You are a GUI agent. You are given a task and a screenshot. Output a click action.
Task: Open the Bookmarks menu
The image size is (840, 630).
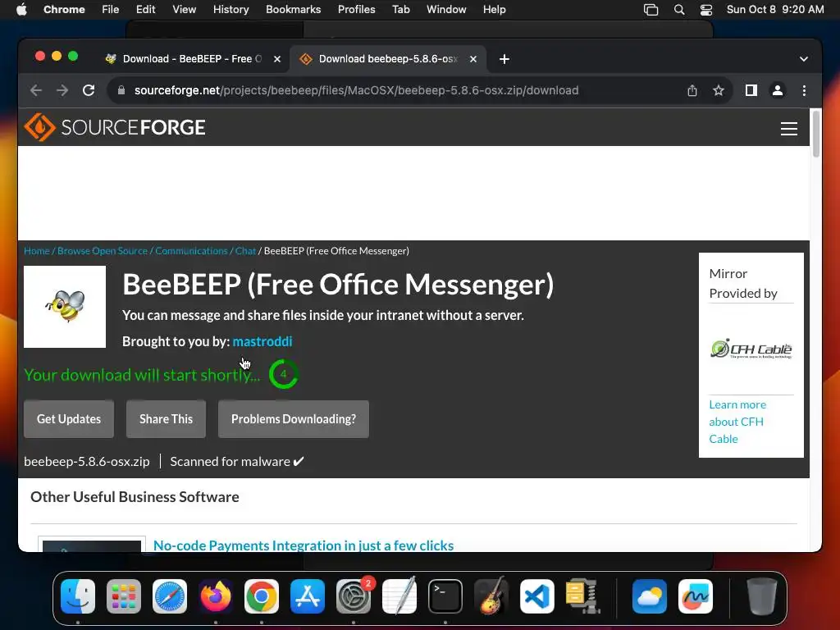(293, 10)
